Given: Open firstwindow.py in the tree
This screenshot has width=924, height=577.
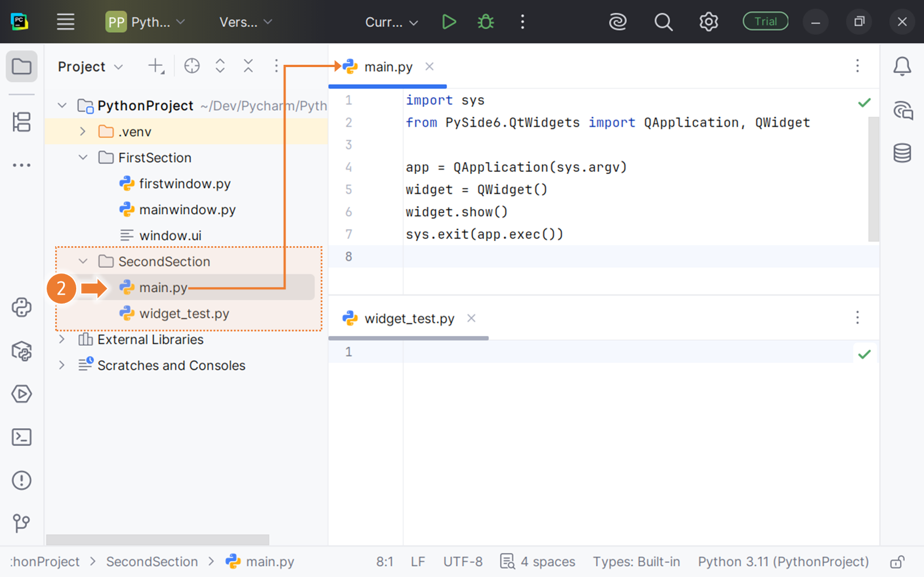Looking at the screenshot, I should [x=185, y=184].
